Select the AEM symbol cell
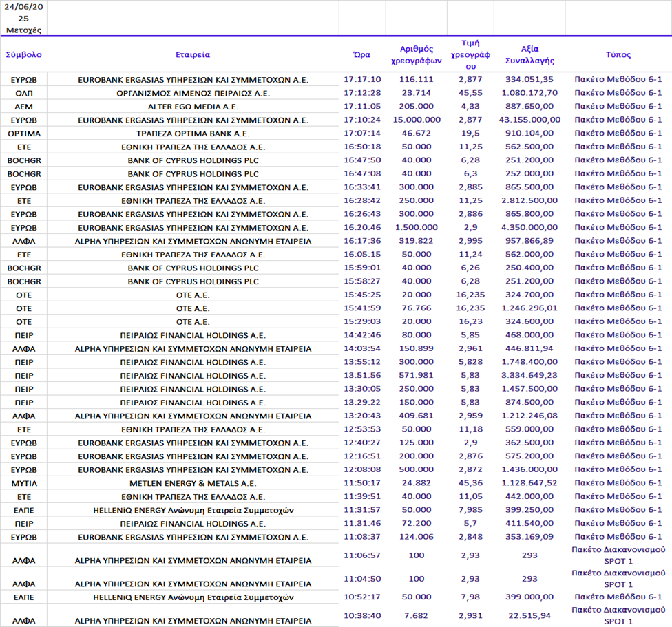 pyautogui.click(x=24, y=107)
